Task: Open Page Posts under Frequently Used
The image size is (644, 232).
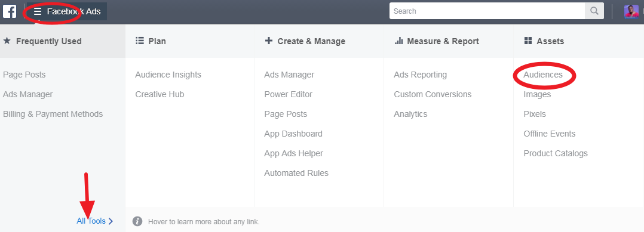Action: tap(24, 75)
